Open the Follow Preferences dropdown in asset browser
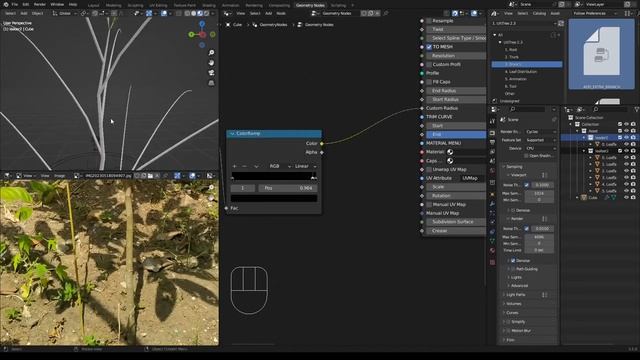Viewport: 640px width, 360px height. tap(595, 13)
